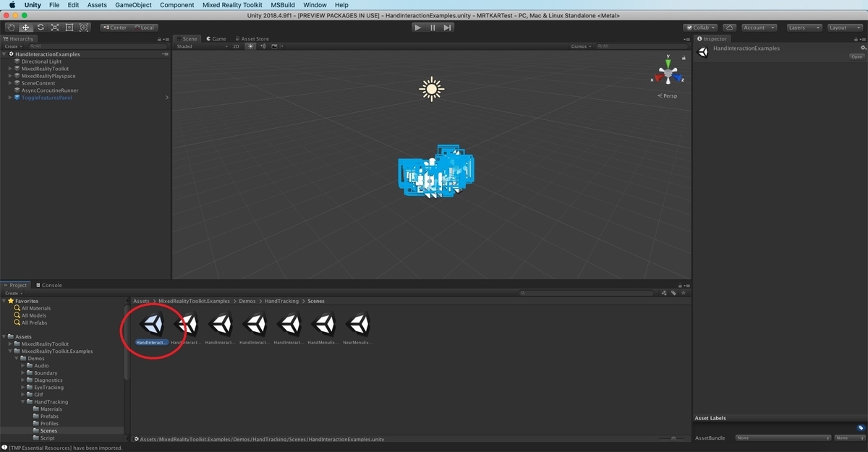This screenshot has height=452, width=868.
Task: Click the Step frame button
Action: tap(448, 27)
